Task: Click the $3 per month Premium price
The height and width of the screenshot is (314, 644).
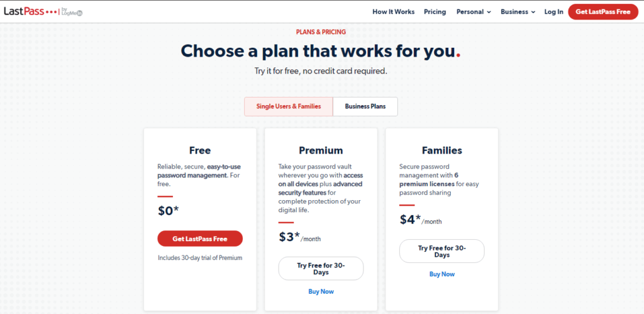Action: [300, 237]
